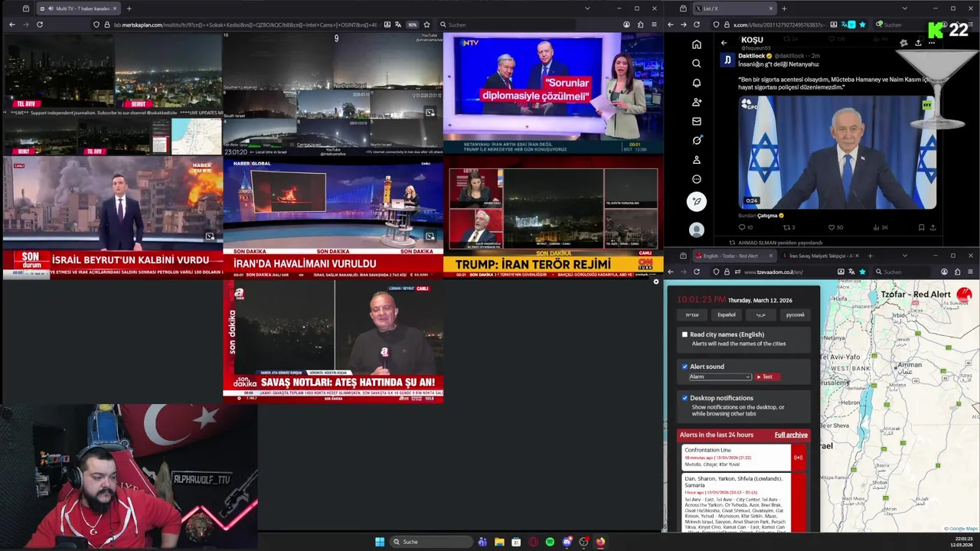
Task: Open X Home icon in sidebar
Action: pos(696,44)
